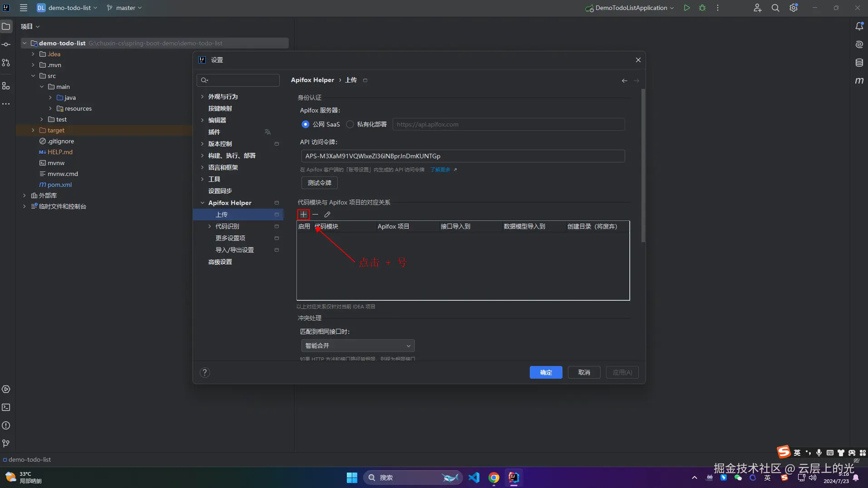Click the API 访问令牌 input field

pos(463,156)
